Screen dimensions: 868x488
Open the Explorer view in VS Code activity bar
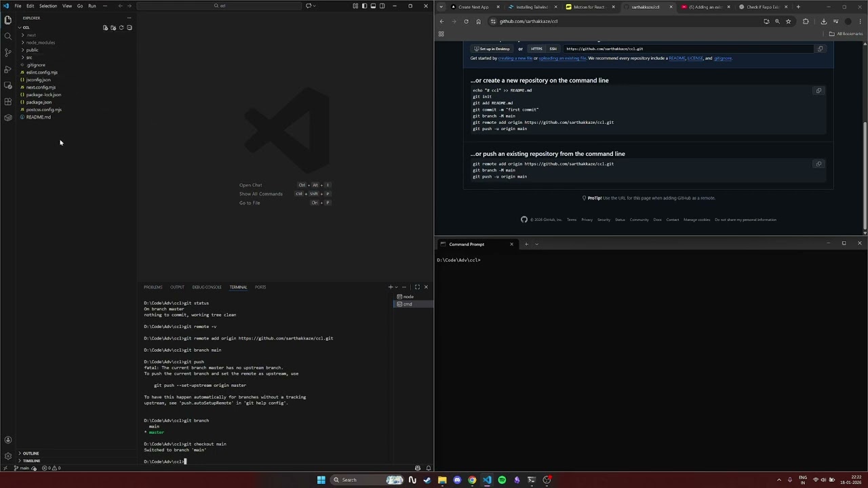click(x=8, y=20)
